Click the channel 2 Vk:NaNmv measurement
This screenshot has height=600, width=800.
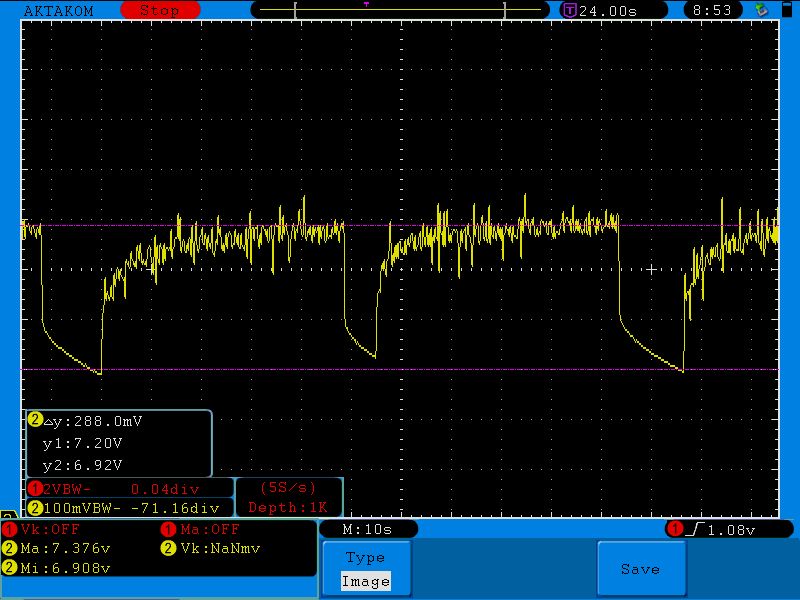[216, 548]
